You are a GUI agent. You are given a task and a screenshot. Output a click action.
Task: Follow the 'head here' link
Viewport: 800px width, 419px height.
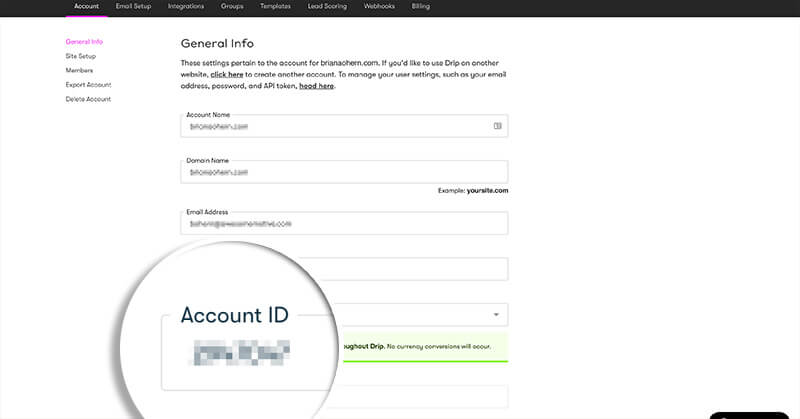point(316,86)
